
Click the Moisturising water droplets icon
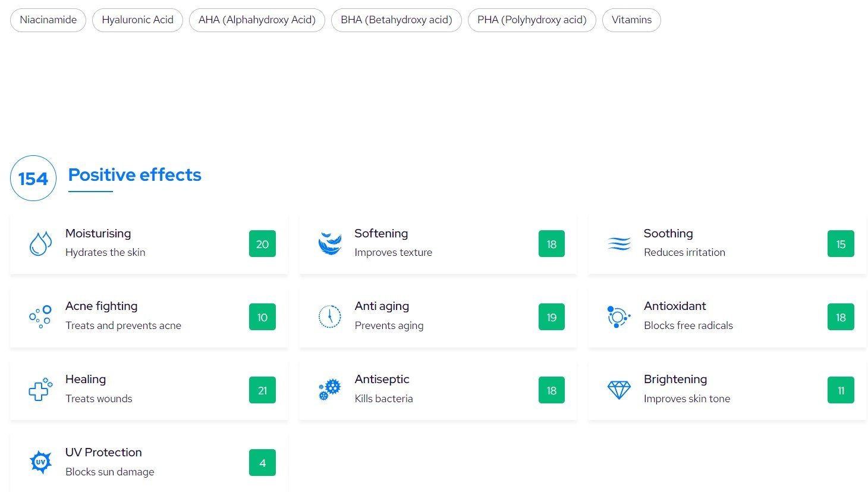coord(40,244)
